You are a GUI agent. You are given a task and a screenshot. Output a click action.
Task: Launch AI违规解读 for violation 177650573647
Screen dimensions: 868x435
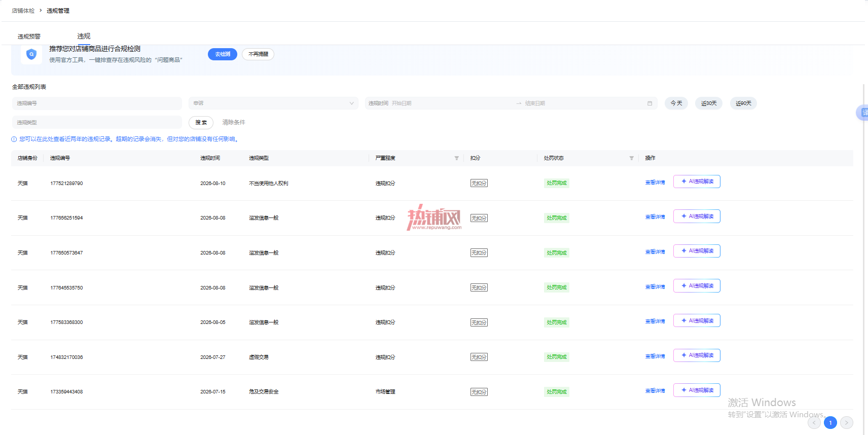click(x=697, y=251)
